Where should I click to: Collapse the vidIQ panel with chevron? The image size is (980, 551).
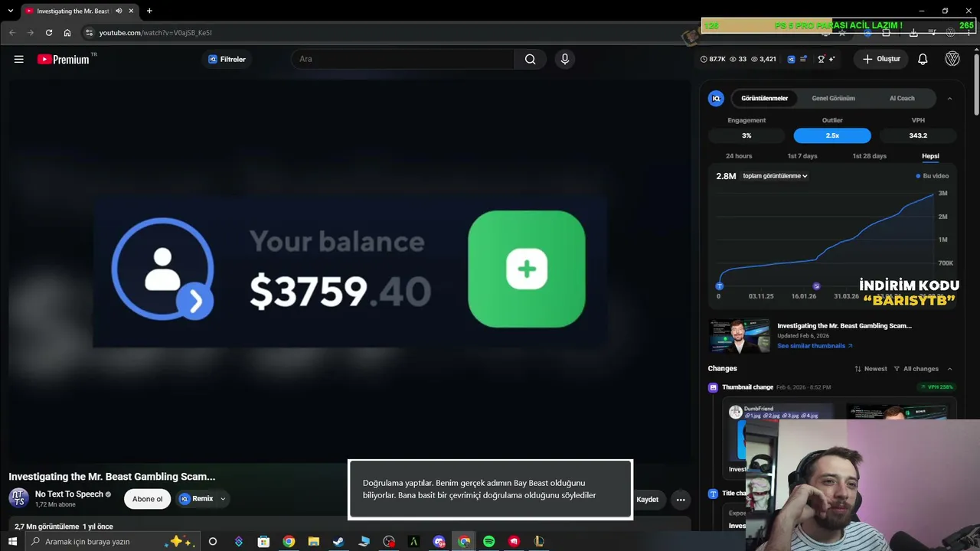tap(950, 98)
